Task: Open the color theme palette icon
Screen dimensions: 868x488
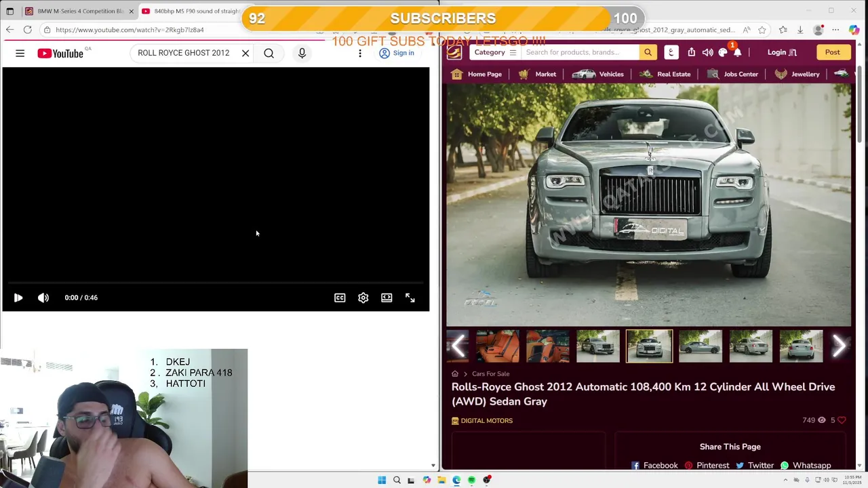Action: coord(723,52)
